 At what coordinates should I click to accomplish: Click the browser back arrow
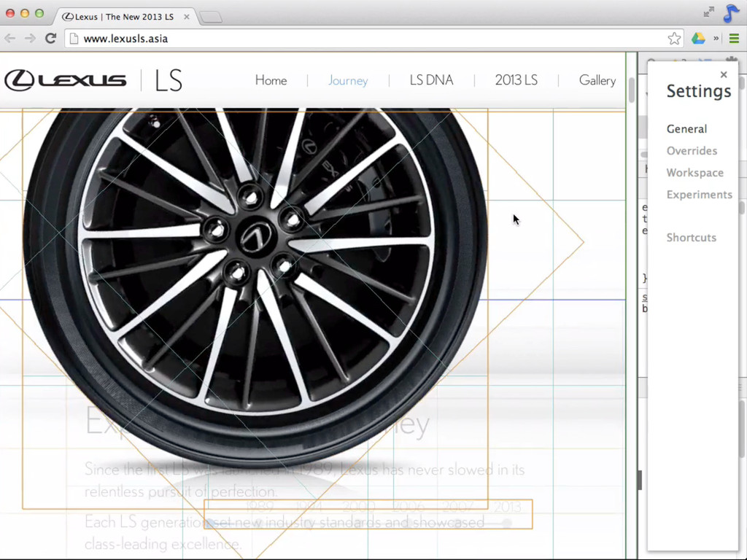10,39
